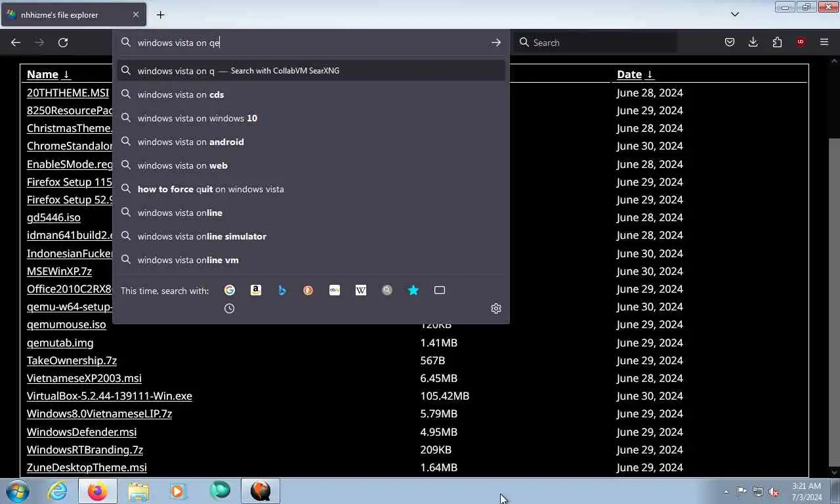This screenshot has height=504, width=840.
Task: Open the TakeOwnership.7z file link
Action: 72,360
